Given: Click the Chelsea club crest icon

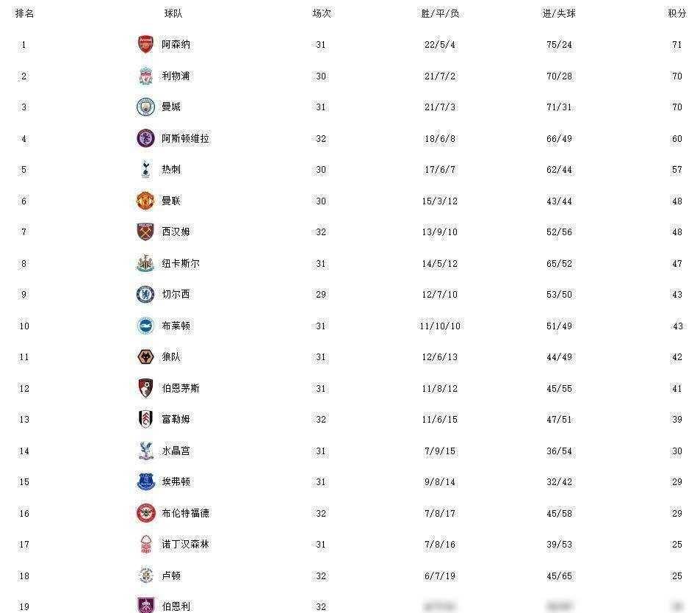Looking at the screenshot, I should coord(145,294).
